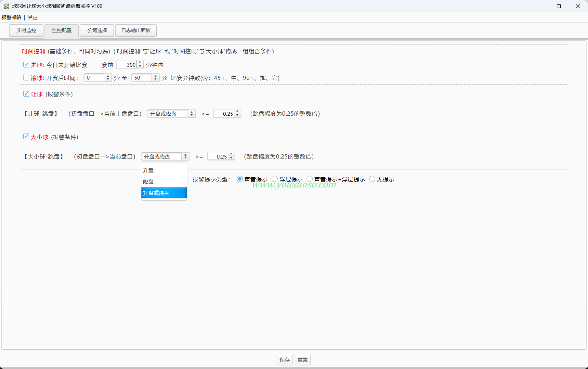This screenshot has height=369, width=588.
Task: Click the 大小球 threshold field showing 0.25
Action: tap(218, 157)
